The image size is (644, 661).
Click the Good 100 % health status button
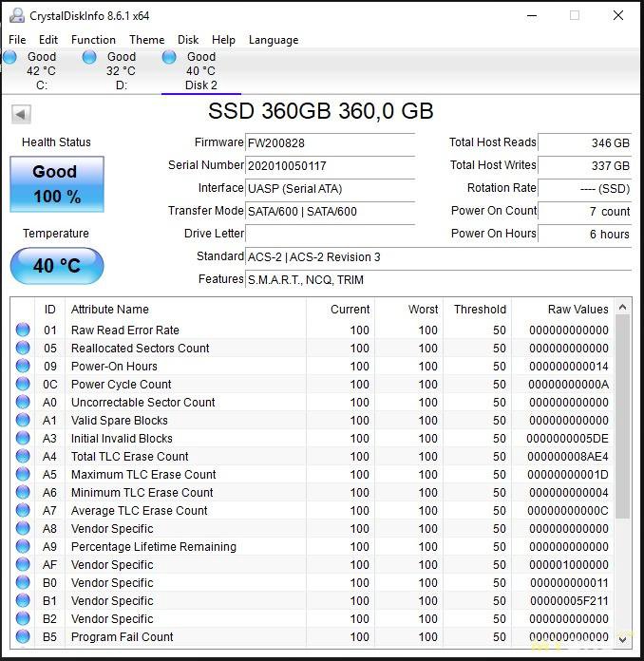tap(56, 184)
